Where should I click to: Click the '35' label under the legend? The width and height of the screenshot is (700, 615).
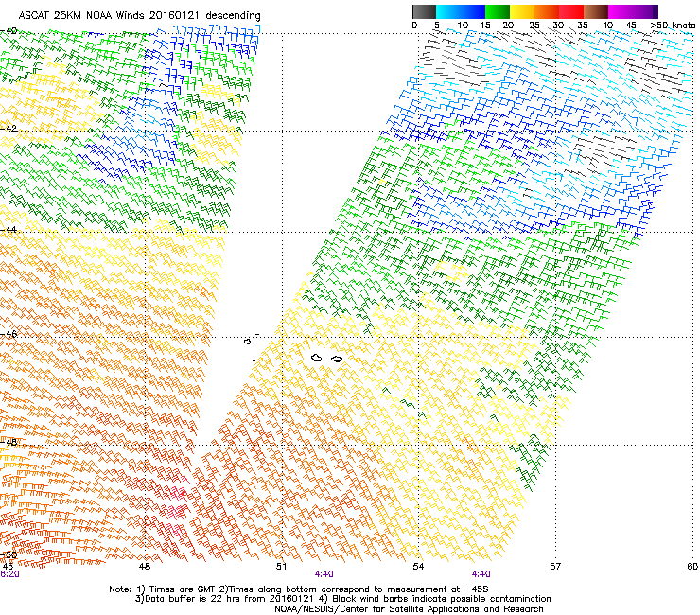pos(583,25)
